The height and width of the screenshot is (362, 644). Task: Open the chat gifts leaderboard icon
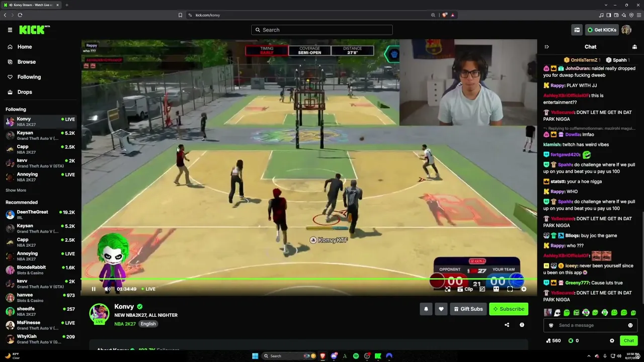tap(634, 47)
